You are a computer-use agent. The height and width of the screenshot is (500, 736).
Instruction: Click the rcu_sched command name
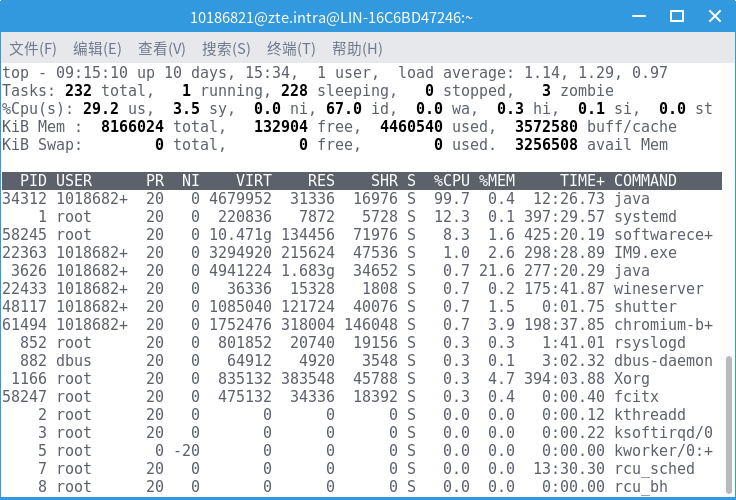[x=654, y=469]
